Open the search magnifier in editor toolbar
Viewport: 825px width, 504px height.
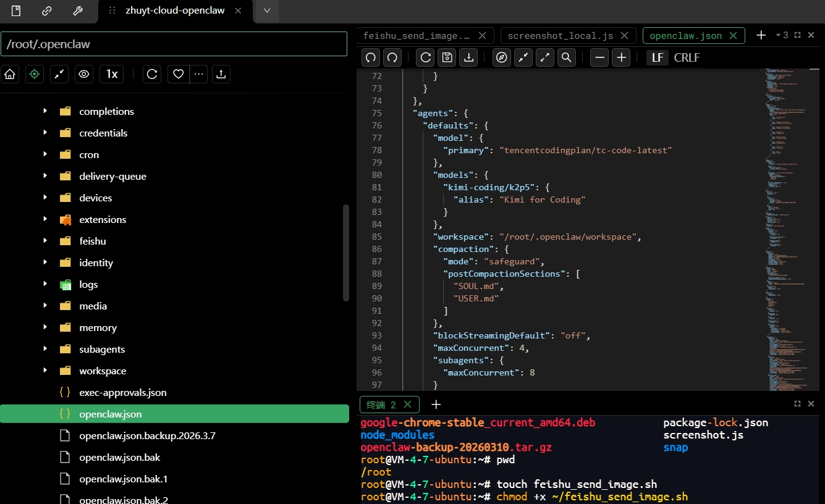565,57
